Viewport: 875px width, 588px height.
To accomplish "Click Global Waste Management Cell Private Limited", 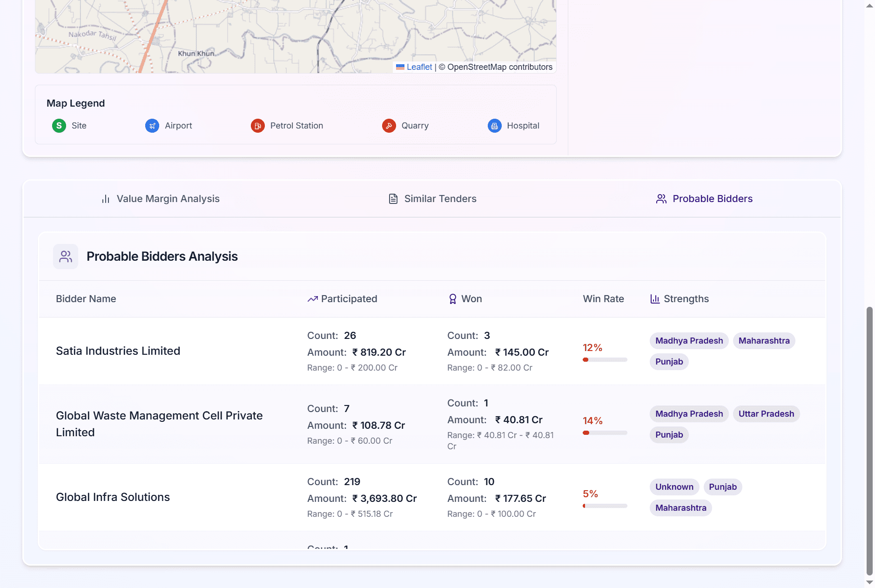I will [159, 424].
